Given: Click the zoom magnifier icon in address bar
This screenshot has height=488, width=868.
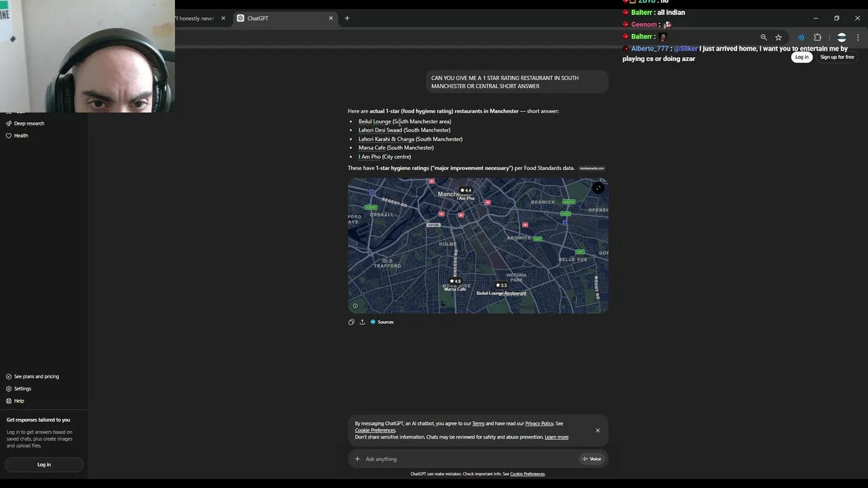Looking at the screenshot, I should [764, 37].
